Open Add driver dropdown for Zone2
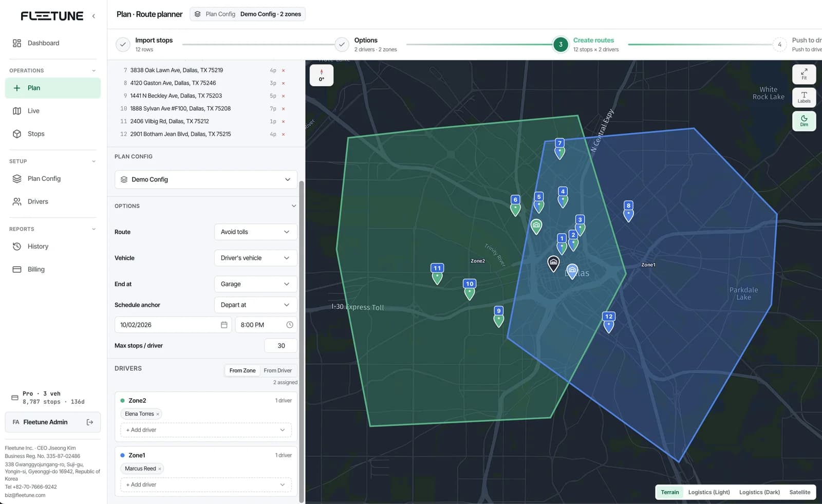822x504 pixels. (x=206, y=430)
